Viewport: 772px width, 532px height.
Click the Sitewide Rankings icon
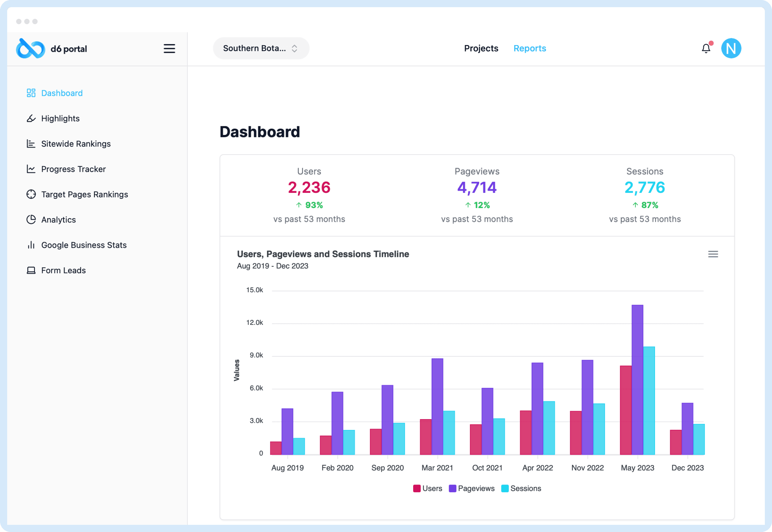coord(30,144)
